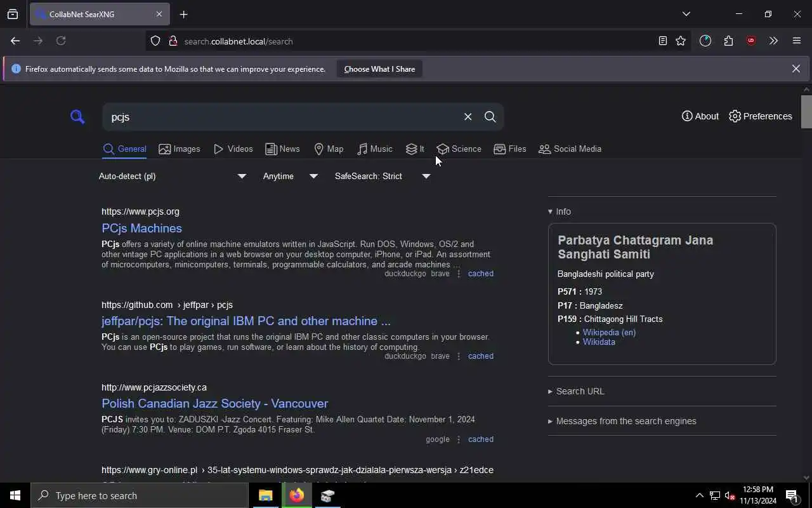
Task: Collapse the Info panel
Action: click(560, 211)
